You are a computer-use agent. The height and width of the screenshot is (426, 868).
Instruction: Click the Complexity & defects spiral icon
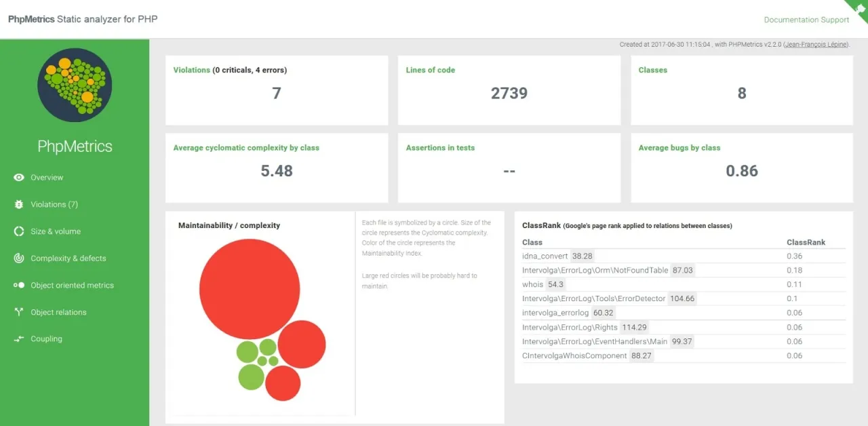point(19,258)
